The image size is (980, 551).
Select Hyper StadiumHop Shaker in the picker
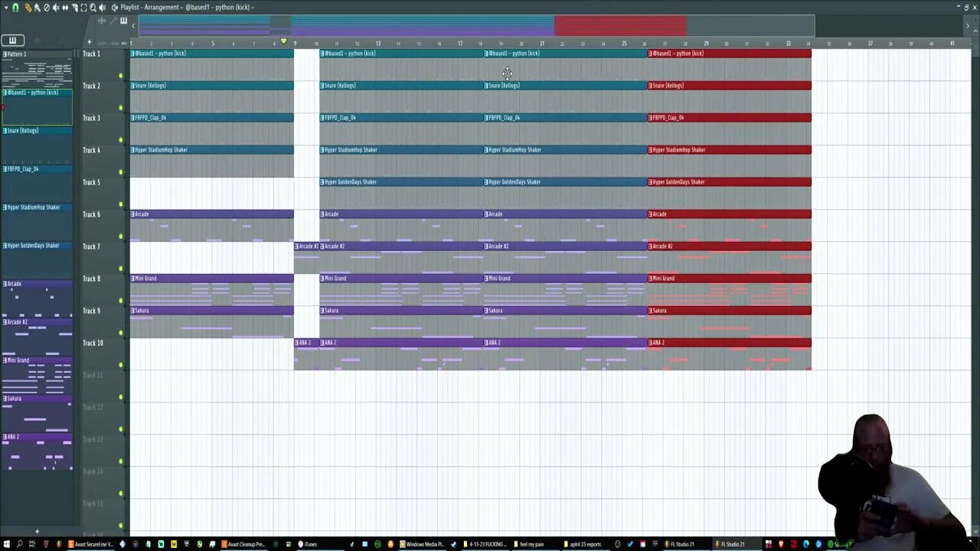[37, 222]
